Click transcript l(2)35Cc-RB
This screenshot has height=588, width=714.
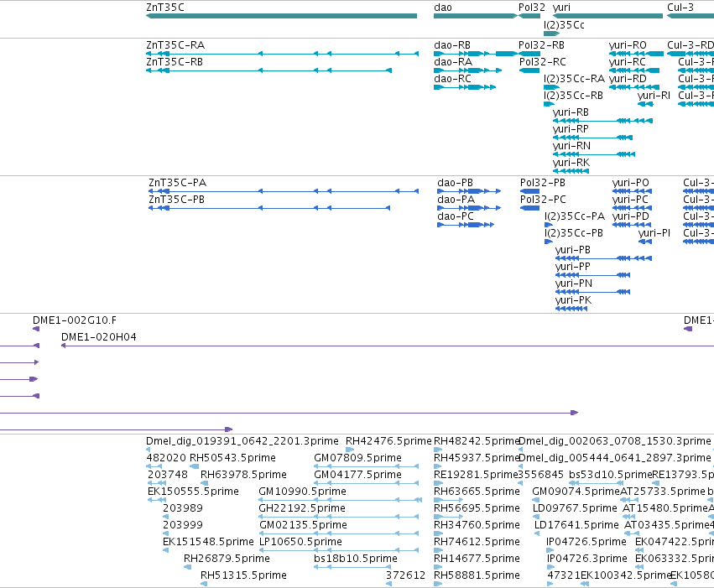click(549, 104)
